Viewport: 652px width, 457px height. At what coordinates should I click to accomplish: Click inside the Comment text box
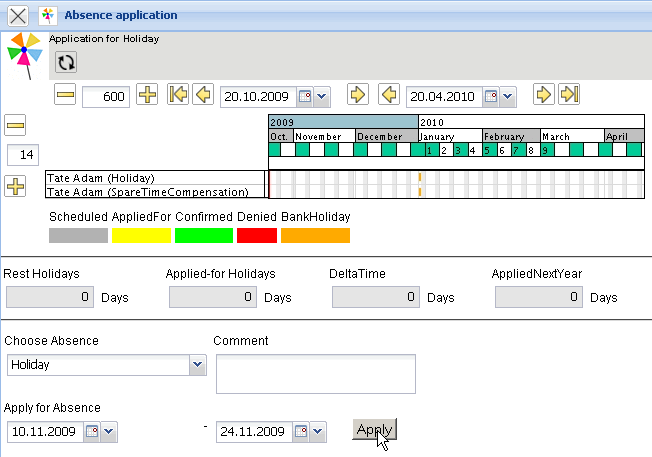click(315, 374)
